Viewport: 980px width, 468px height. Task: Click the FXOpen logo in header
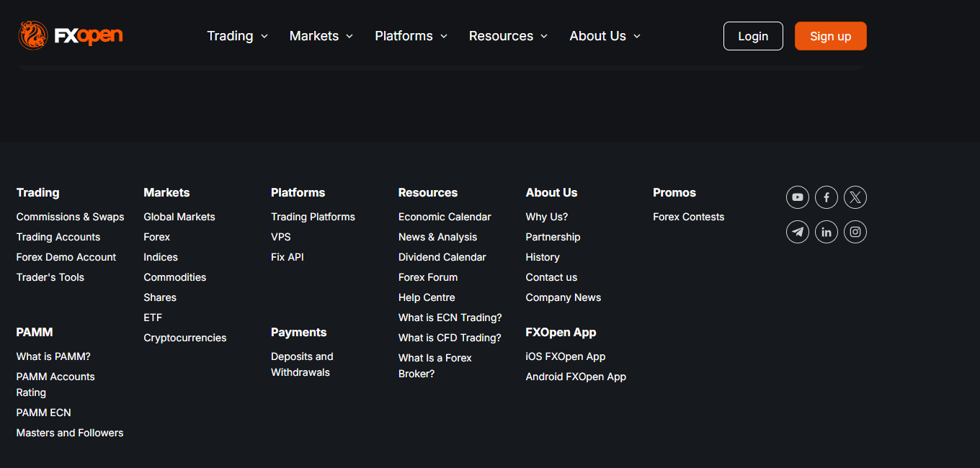tap(71, 35)
